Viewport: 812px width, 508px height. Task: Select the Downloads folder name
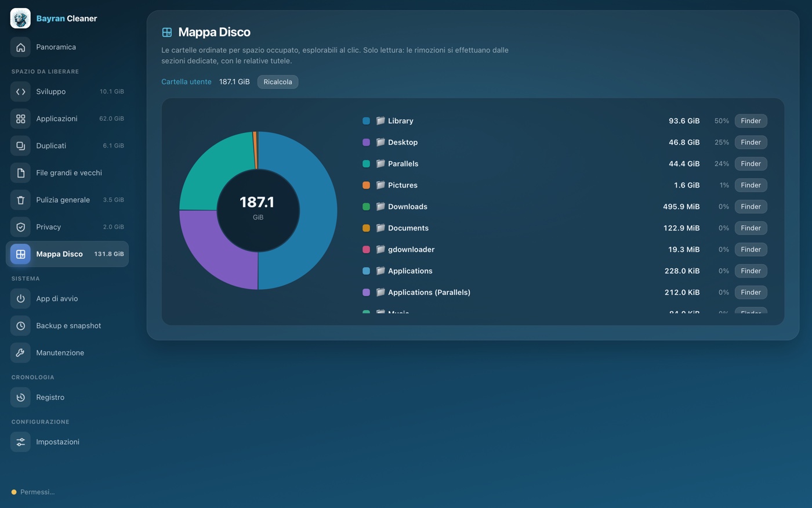click(x=408, y=207)
